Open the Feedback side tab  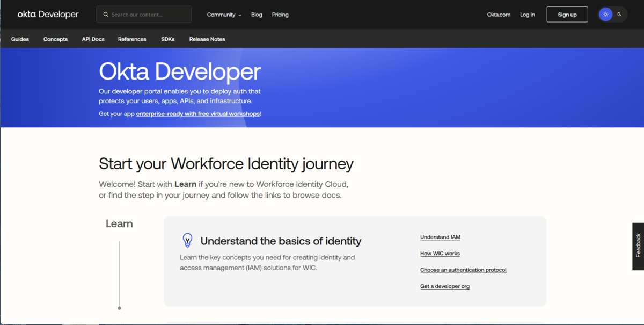click(x=638, y=246)
